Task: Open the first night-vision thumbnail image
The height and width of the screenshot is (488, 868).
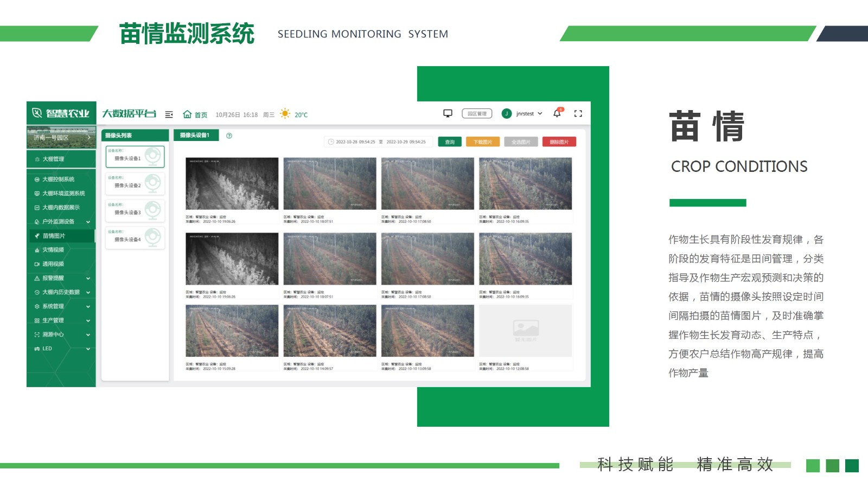Action: (232, 184)
